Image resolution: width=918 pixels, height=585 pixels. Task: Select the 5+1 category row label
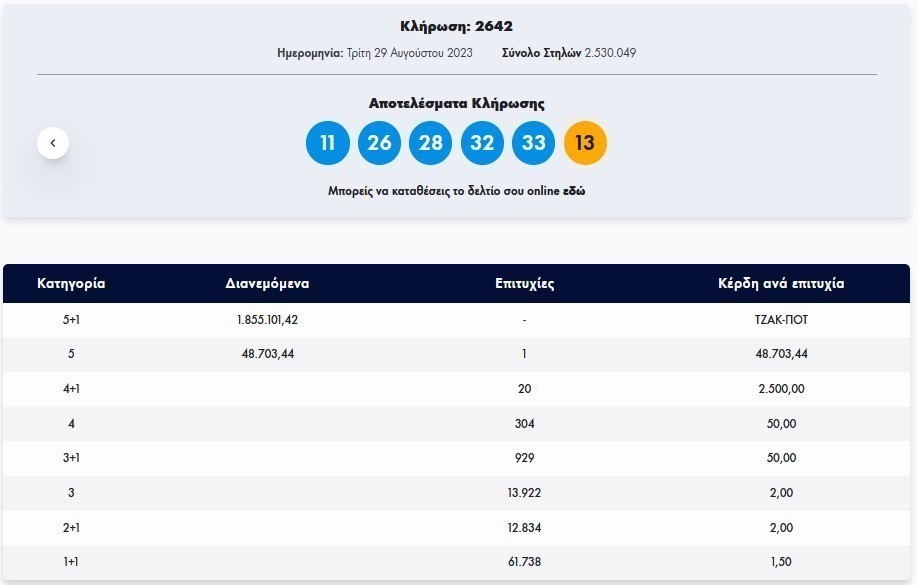(71, 320)
